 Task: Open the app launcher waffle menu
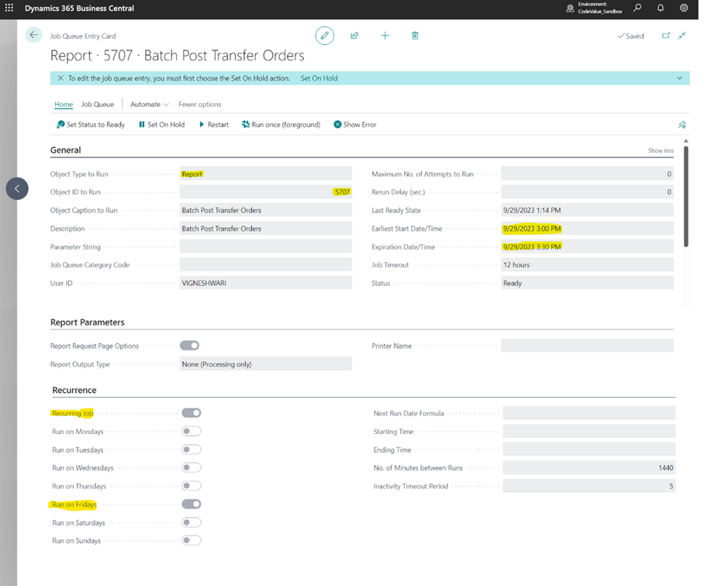coord(9,8)
